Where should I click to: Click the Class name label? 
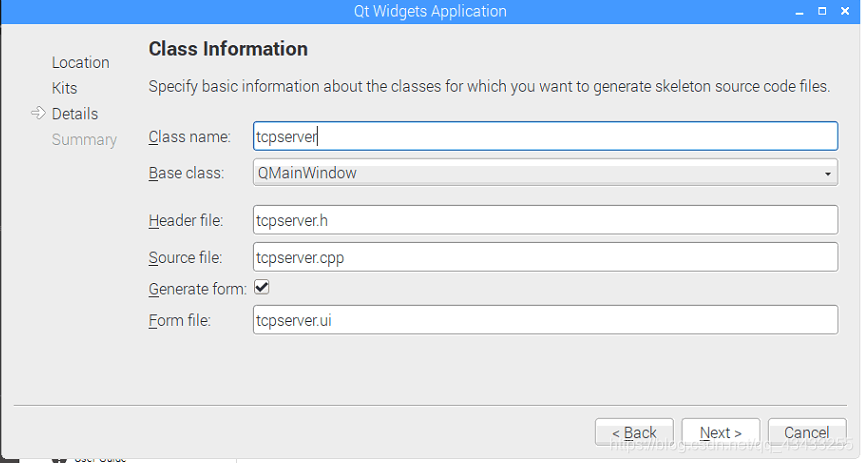[x=189, y=137]
